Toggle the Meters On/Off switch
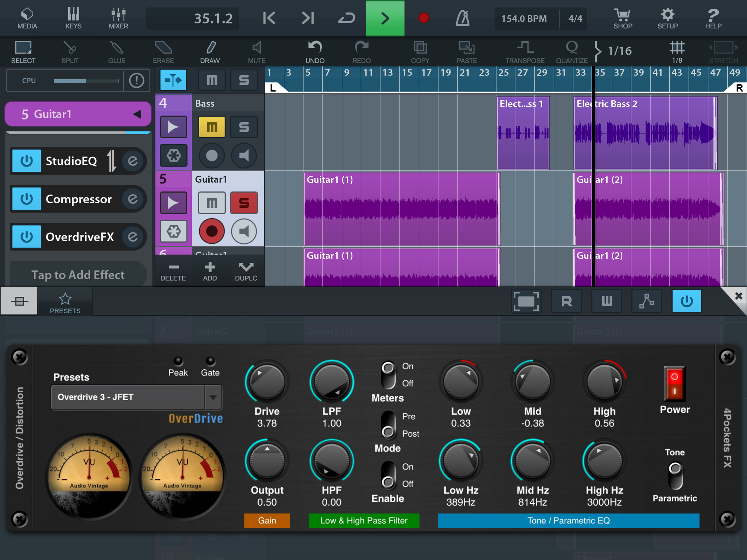 point(388,375)
